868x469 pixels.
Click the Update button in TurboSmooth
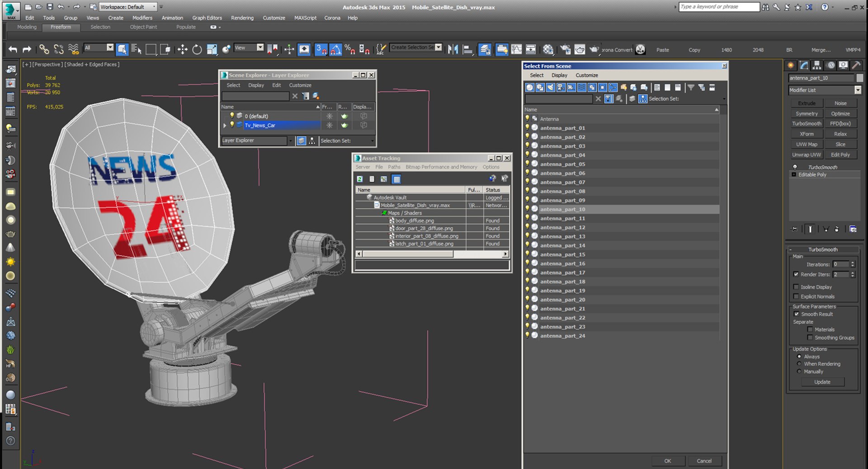coord(822,382)
